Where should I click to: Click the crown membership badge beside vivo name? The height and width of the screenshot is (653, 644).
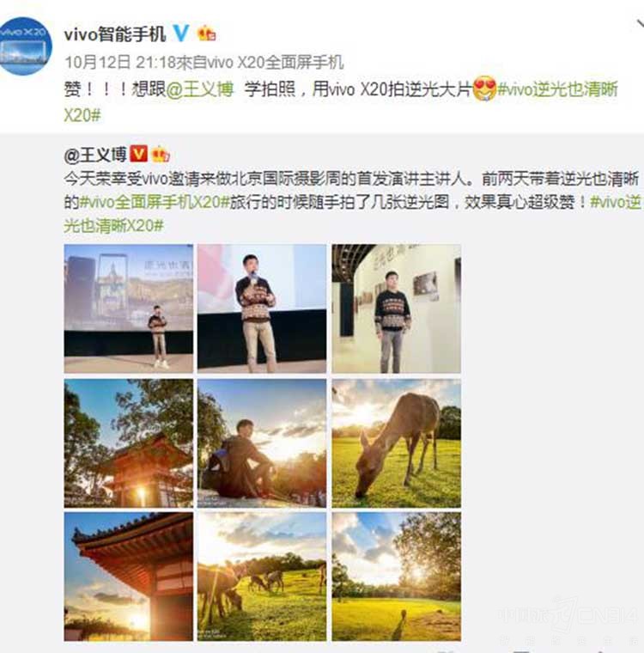point(207,34)
